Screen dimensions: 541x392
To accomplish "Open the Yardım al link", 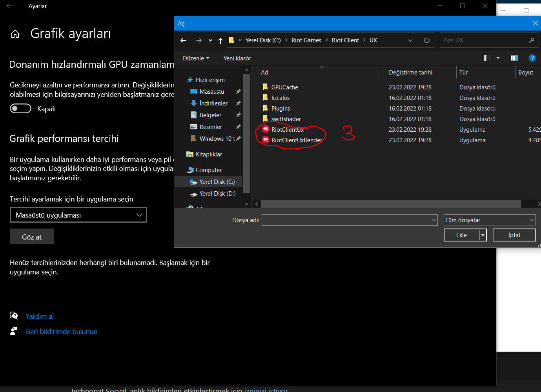I will pyautogui.click(x=40, y=316).
